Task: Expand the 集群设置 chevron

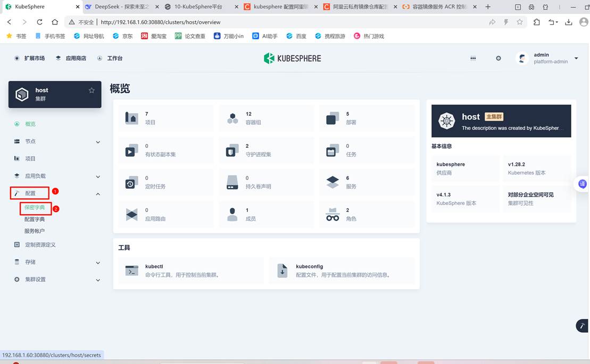Action: pos(98,280)
